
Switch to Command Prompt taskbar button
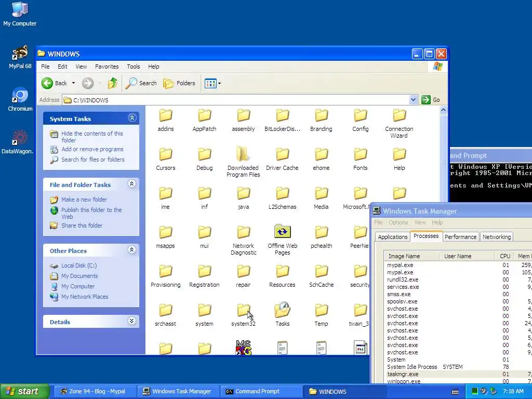(261, 392)
